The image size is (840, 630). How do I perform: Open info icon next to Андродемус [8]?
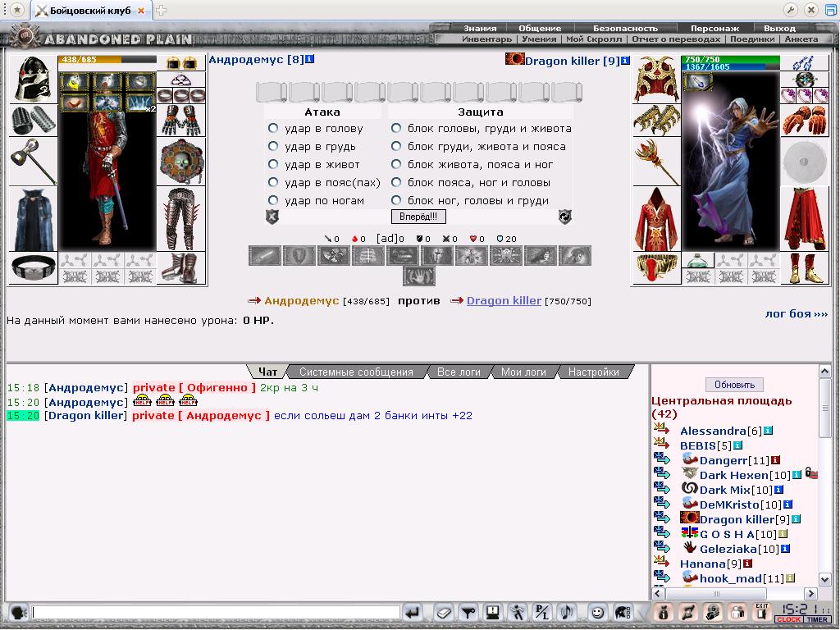tap(309, 59)
